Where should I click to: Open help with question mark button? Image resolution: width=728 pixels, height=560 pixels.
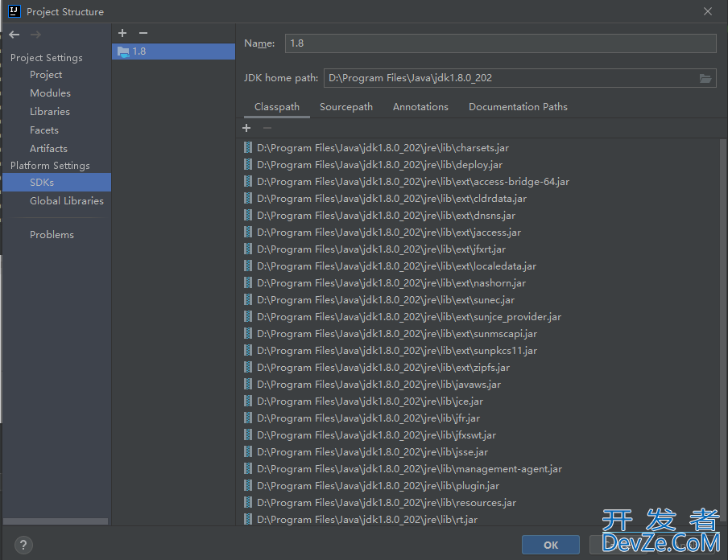click(23, 545)
